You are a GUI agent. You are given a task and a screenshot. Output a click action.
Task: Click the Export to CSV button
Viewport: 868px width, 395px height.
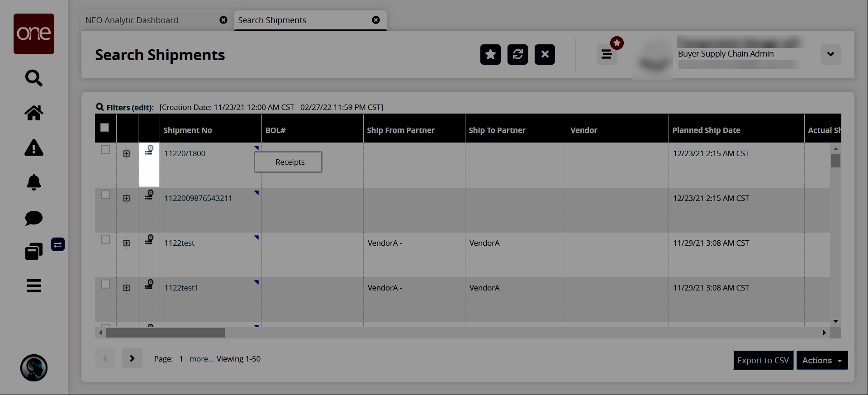pyautogui.click(x=763, y=360)
